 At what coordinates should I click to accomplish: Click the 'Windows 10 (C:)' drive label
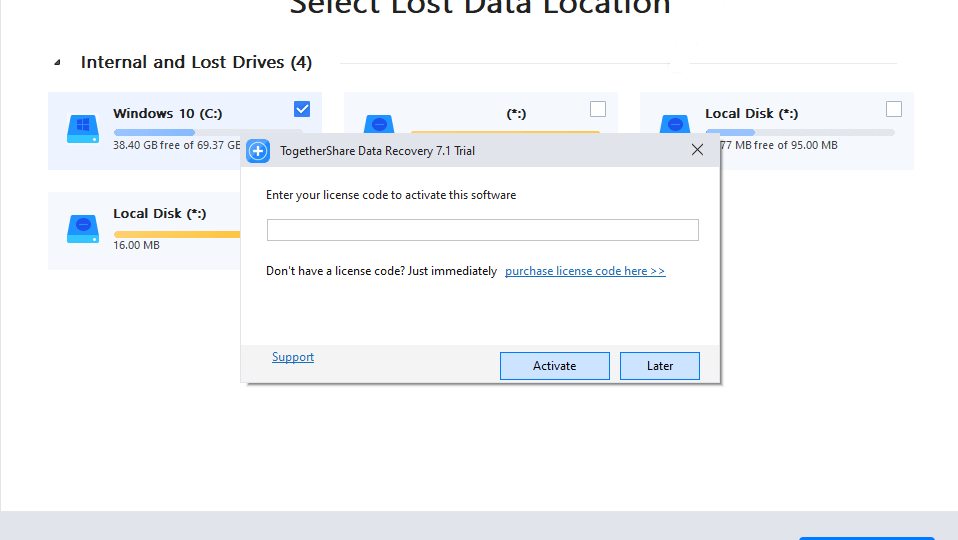(x=167, y=114)
